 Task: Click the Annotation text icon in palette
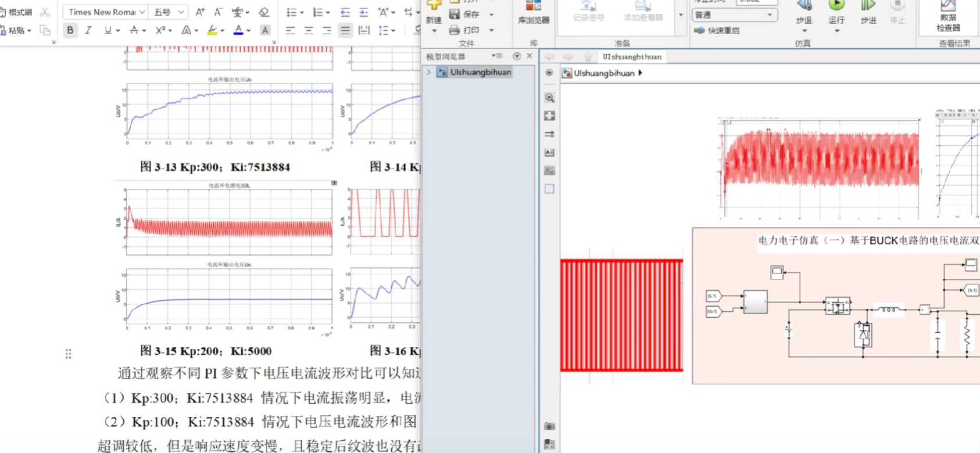[x=549, y=152]
